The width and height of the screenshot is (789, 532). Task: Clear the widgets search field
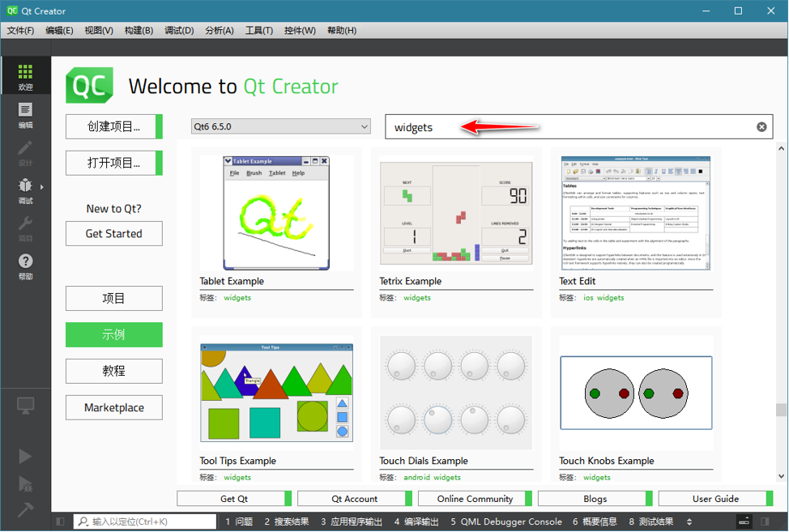point(761,127)
